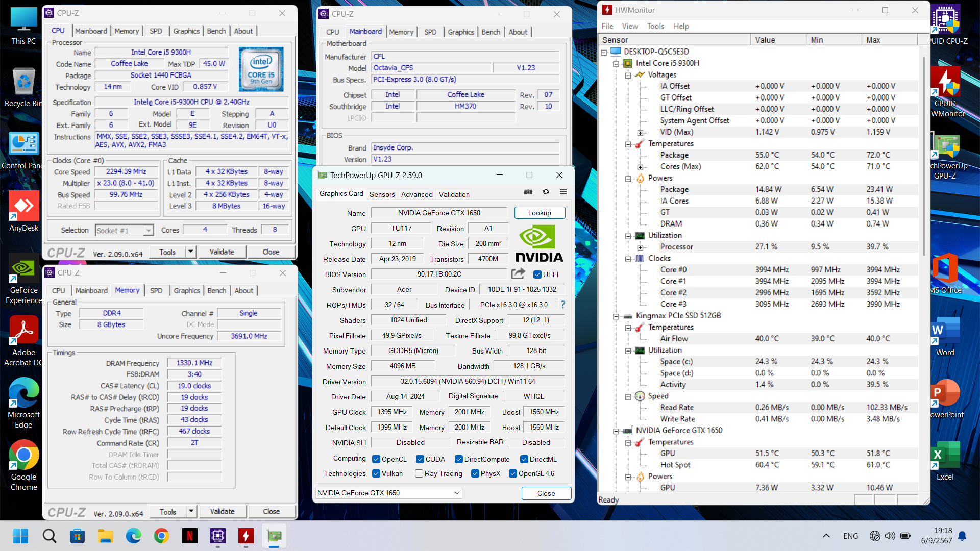Toggle the CUDA checkbox

(x=420, y=459)
